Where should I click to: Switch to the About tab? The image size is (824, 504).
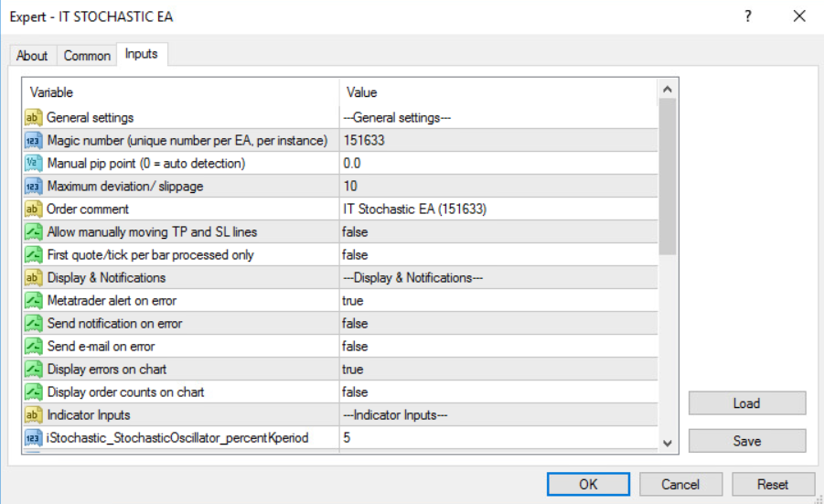pos(32,56)
